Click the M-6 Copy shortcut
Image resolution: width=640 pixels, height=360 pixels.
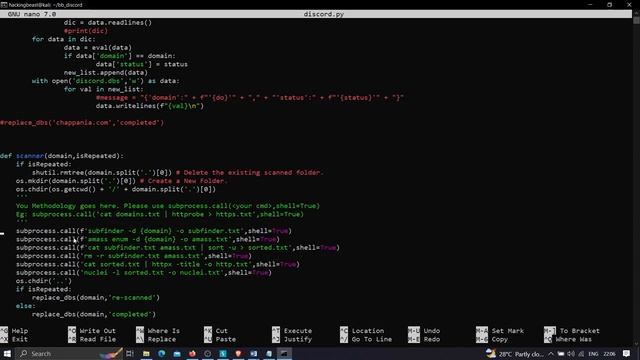pyautogui.click(x=492, y=339)
